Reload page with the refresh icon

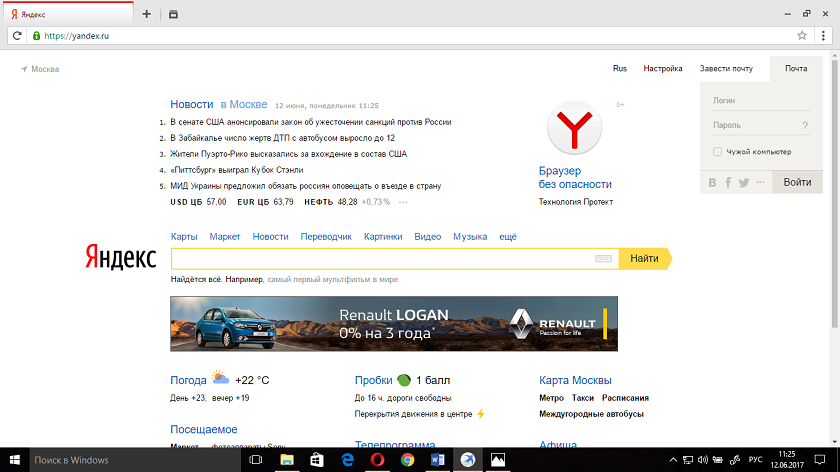pos(17,35)
